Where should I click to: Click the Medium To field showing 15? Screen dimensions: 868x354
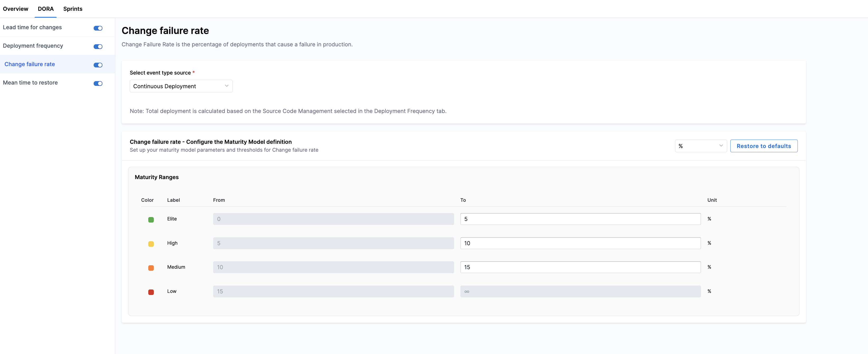(x=580, y=267)
